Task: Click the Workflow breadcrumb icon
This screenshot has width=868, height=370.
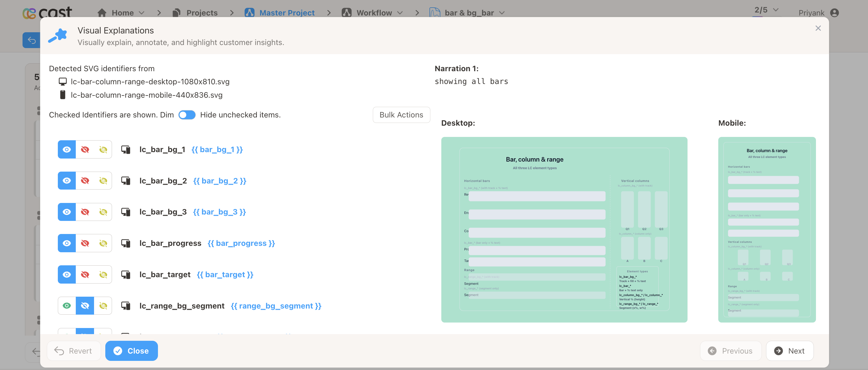Action: click(x=347, y=12)
